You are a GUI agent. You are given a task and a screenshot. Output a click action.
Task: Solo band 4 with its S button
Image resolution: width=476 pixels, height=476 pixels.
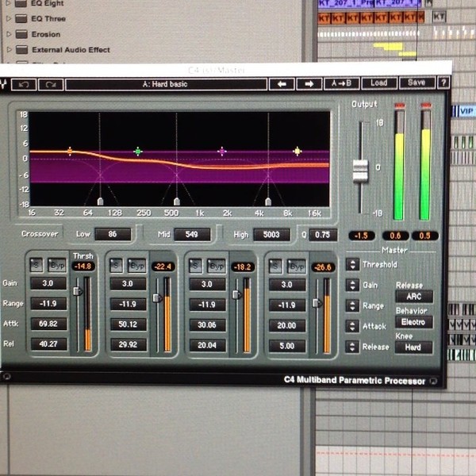[x=275, y=267]
